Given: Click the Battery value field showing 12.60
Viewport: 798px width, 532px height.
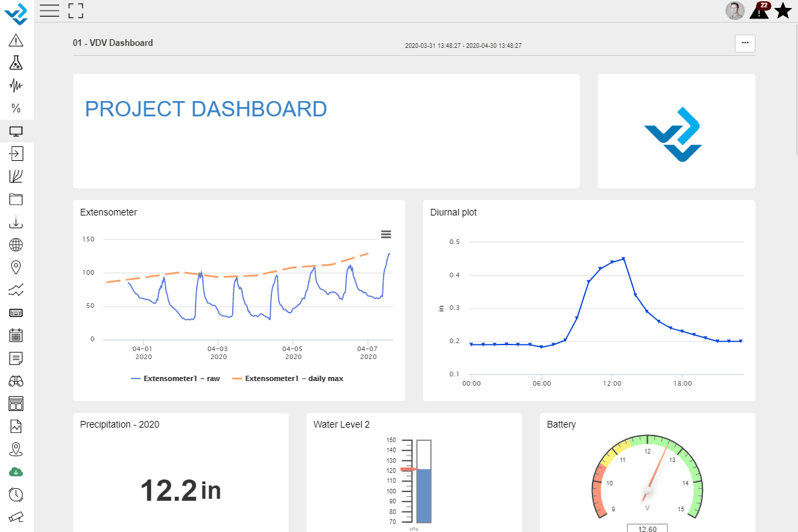Looking at the screenshot, I should click(x=647, y=528).
